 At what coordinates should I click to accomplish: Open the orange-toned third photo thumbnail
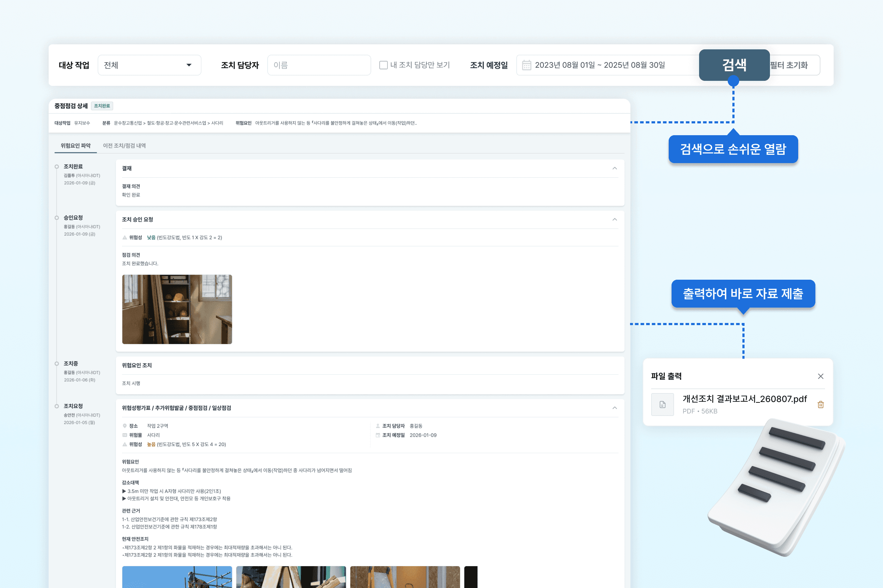point(405,577)
